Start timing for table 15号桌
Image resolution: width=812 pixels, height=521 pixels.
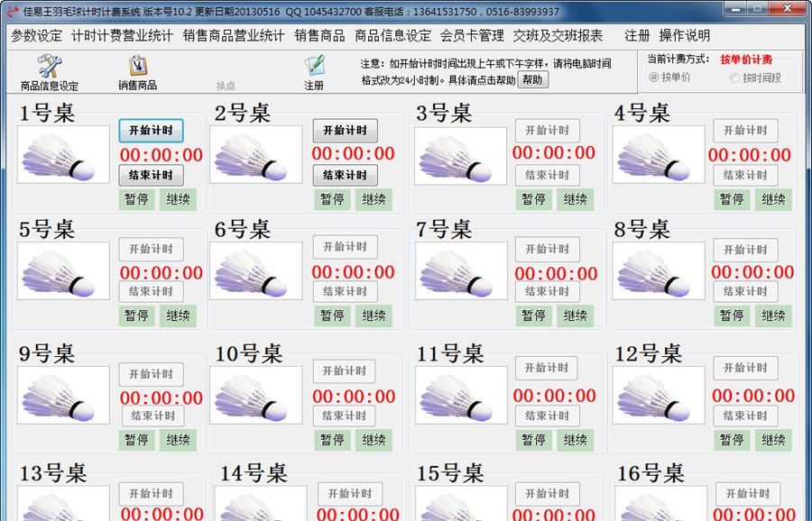tap(548, 494)
